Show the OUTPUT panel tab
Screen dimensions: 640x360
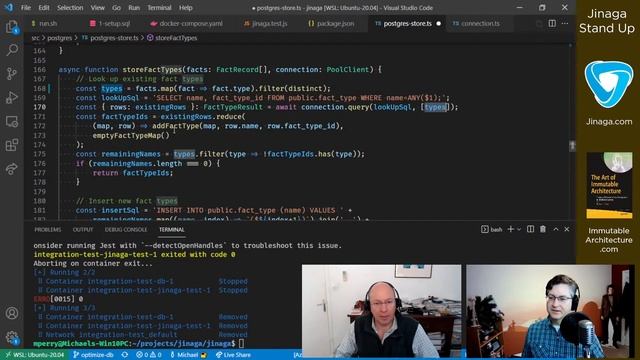point(83,230)
